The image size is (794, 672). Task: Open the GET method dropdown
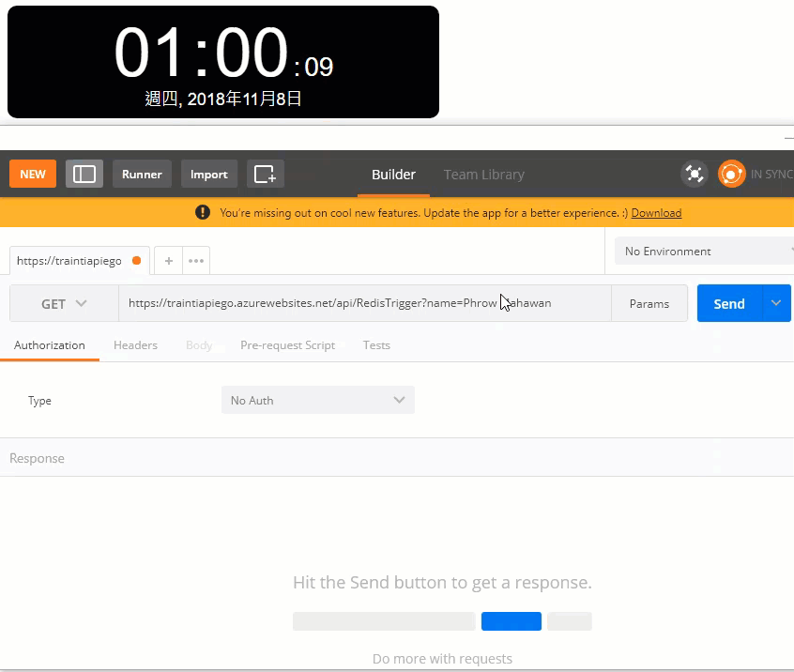tap(64, 304)
